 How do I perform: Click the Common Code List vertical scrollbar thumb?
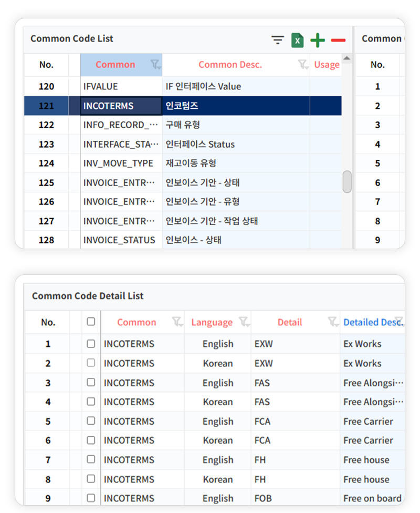[x=346, y=182]
